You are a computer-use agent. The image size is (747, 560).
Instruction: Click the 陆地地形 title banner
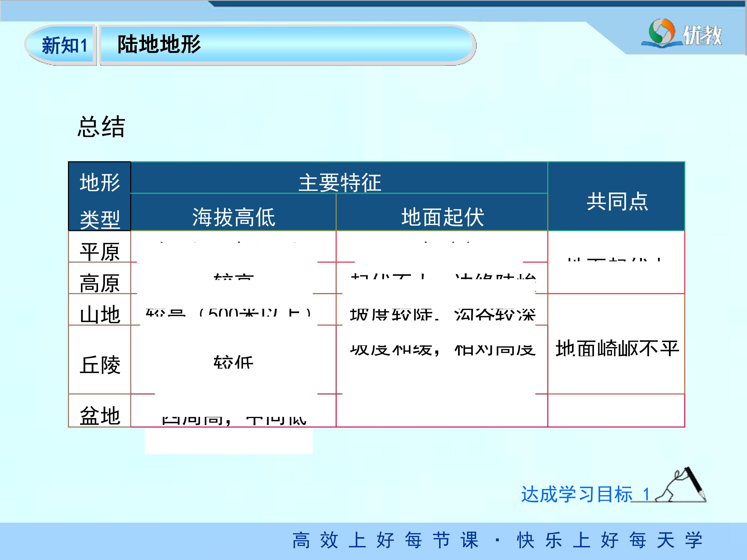[288, 45]
